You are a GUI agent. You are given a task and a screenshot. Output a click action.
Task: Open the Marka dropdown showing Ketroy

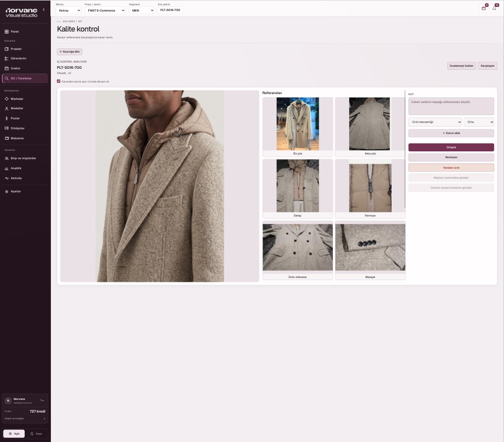point(68,11)
